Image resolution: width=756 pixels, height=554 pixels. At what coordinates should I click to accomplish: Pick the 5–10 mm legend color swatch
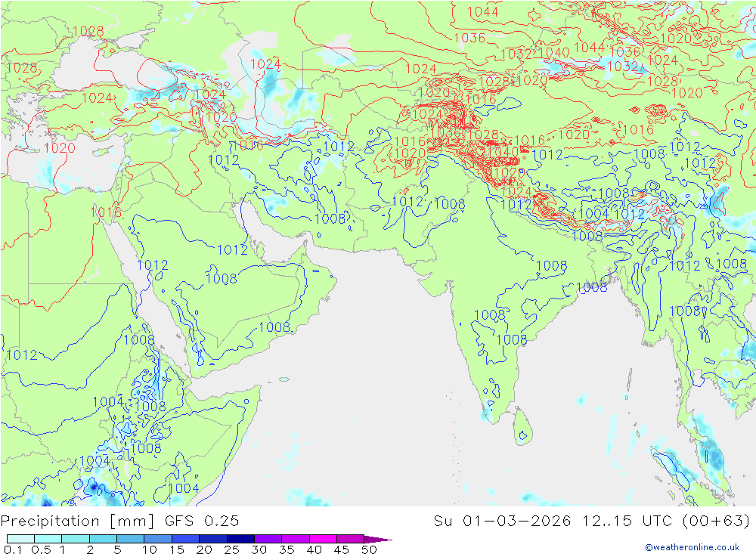click(131, 539)
